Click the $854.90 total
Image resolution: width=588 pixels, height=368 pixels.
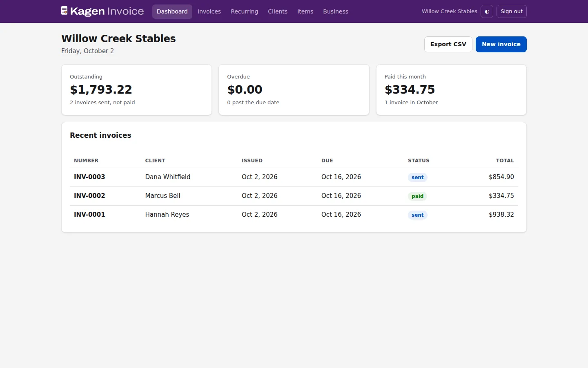point(501,177)
